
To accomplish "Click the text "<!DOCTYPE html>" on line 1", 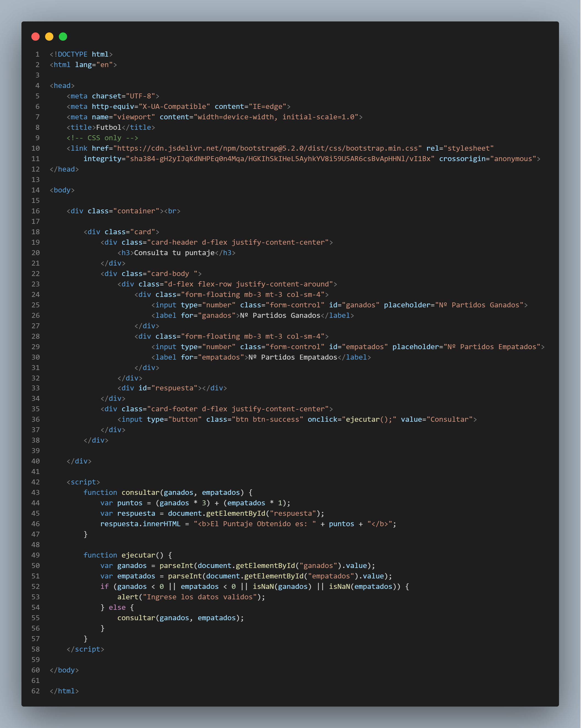I will coord(81,54).
